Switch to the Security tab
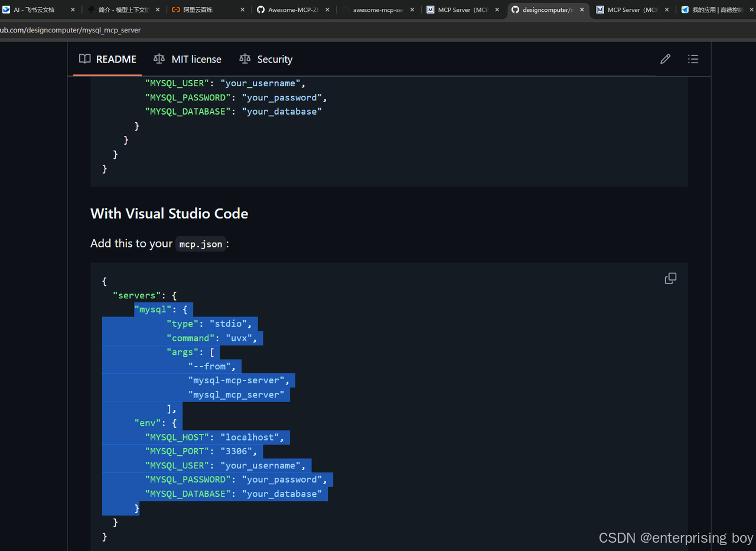The image size is (756, 551). coord(266,59)
